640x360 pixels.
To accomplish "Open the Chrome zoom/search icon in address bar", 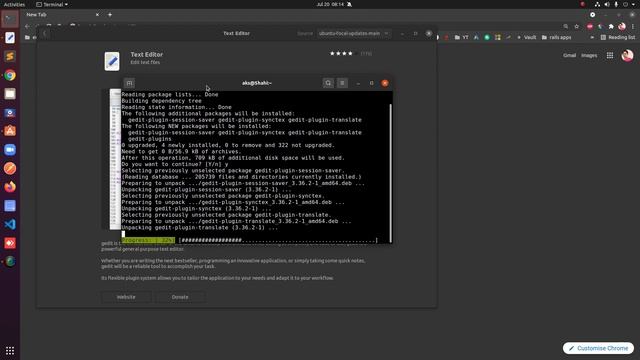I will pyautogui.click(x=566, y=26).
